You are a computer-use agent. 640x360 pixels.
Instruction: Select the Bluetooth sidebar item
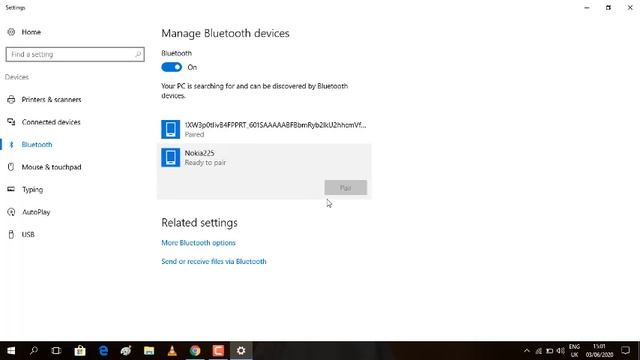coord(37,144)
